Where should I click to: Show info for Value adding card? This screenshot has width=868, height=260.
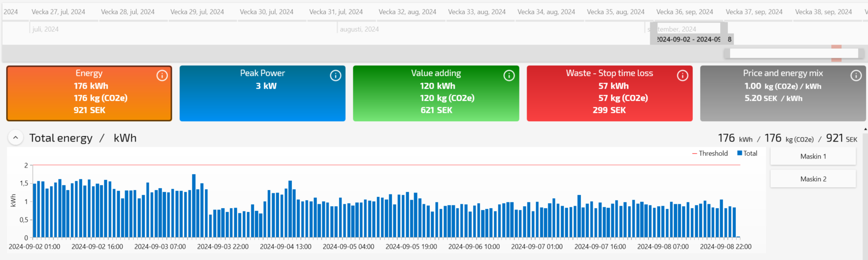(x=509, y=75)
